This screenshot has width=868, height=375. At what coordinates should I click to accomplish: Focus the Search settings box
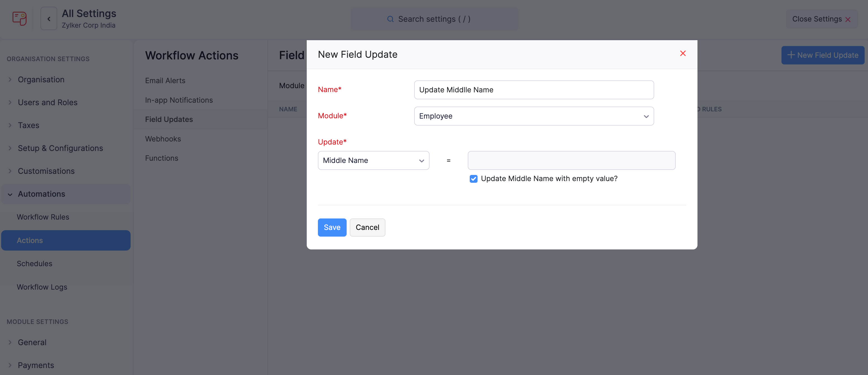[434, 19]
